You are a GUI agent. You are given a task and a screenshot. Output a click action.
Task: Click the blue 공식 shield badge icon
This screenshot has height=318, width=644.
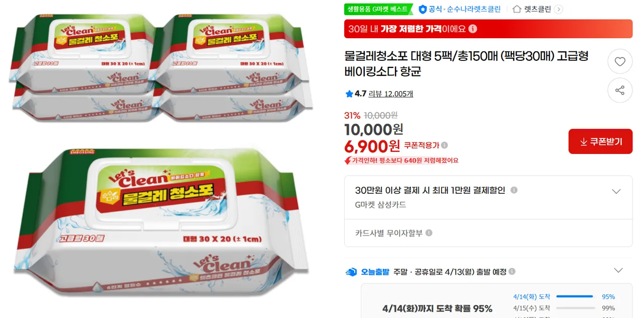(423, 9)
